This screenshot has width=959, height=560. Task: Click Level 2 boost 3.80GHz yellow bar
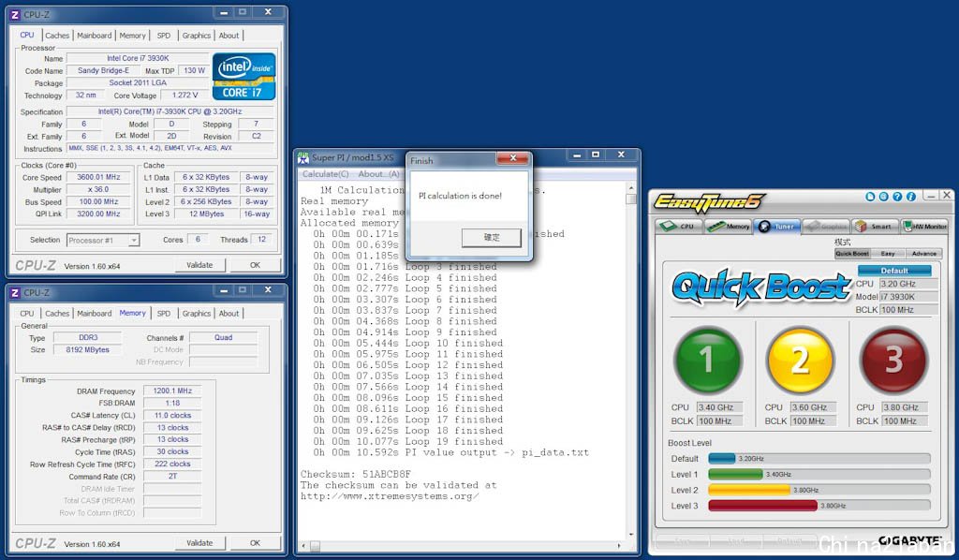819,491
